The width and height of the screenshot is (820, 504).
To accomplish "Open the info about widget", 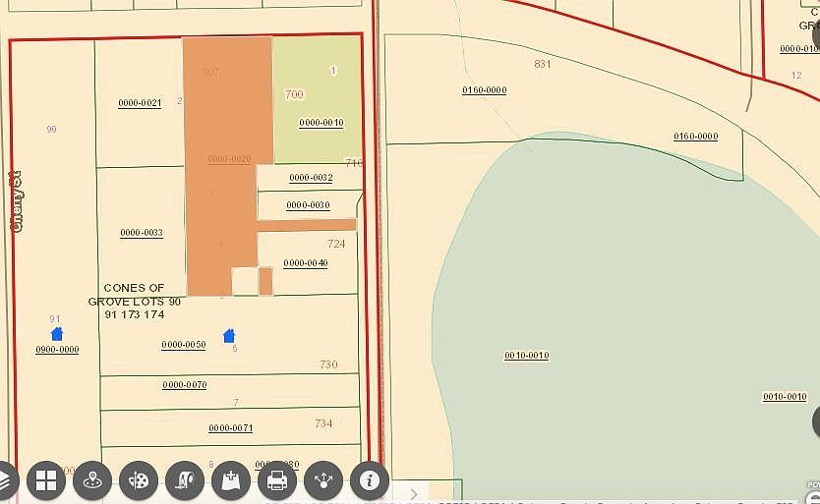I will click(370, 480).
